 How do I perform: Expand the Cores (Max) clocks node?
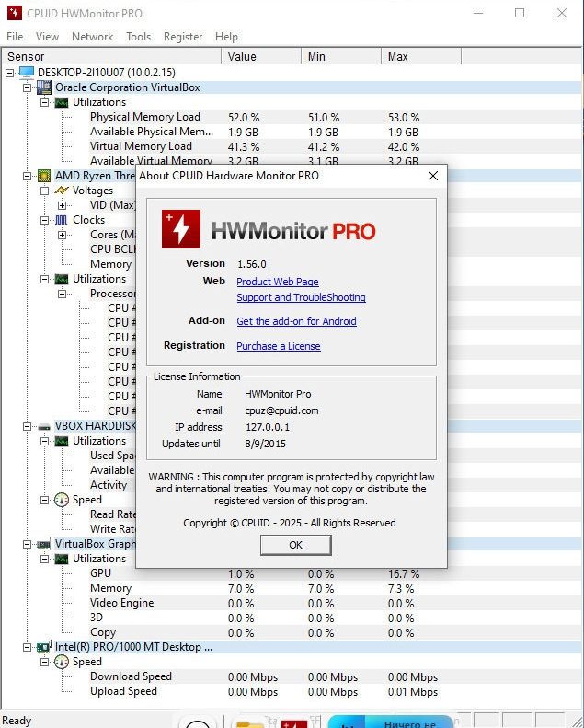(x=62, y=235)
